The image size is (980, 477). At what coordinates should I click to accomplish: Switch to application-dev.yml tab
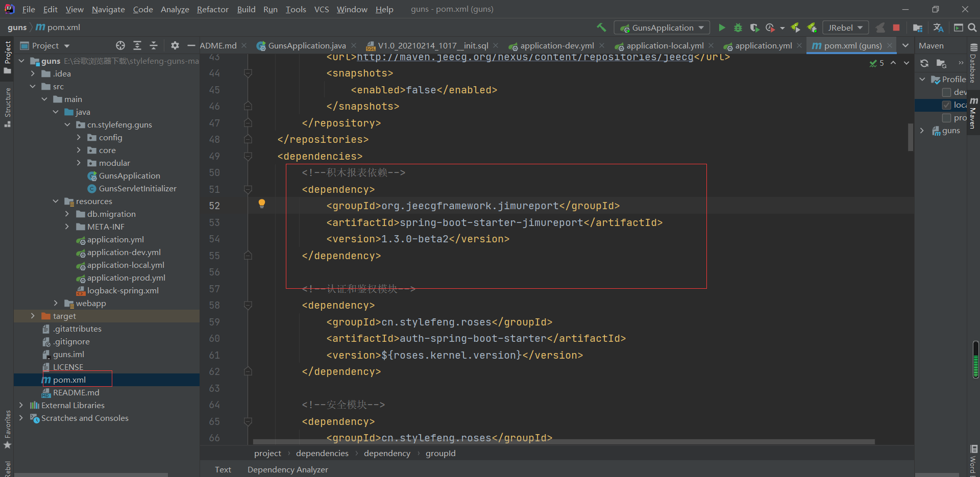(x=557, y=45)
